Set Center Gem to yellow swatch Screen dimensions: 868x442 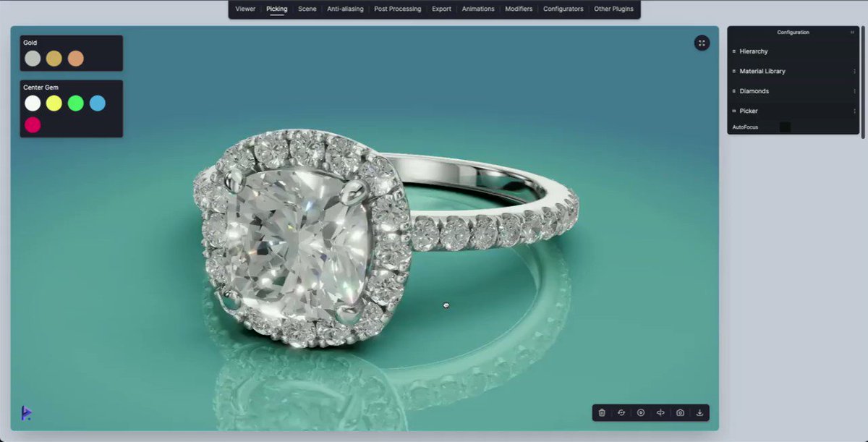(54, 103)
